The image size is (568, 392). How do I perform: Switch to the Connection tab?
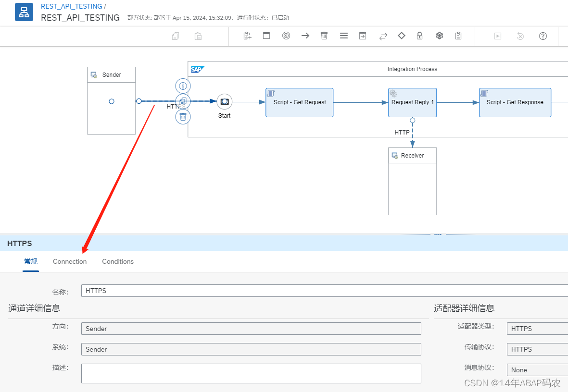(x=70, y=261)
